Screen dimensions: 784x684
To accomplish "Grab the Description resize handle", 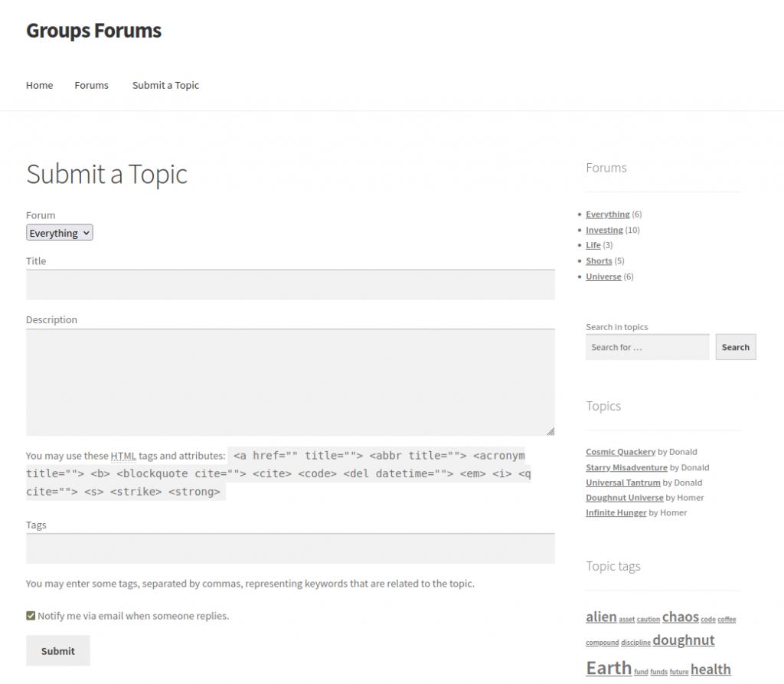I will 550,431.
